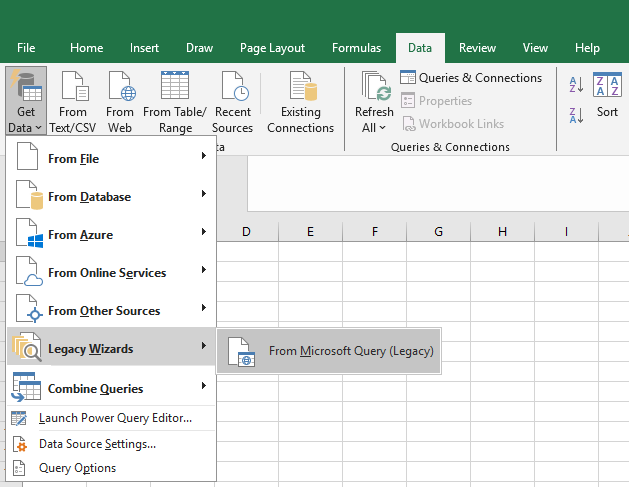Open the Sort dialog icon
The image size is (635, 487).
pos(607,85)
